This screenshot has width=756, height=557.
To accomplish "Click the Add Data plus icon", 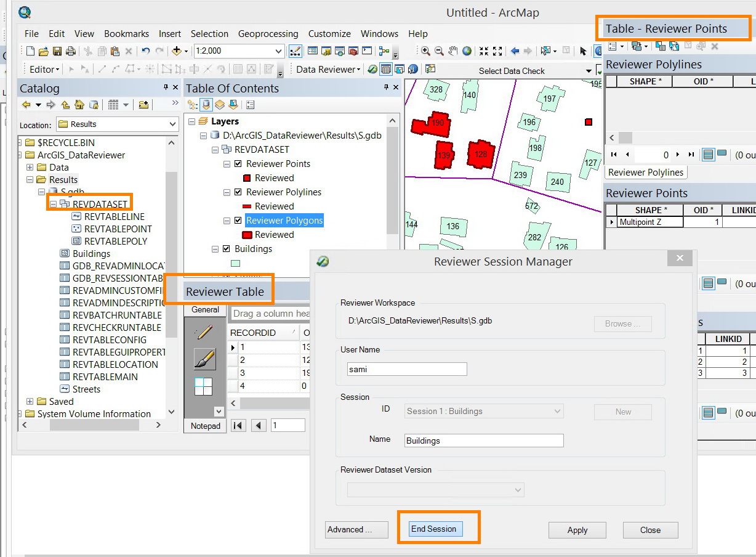I will [x=177, y=51].
